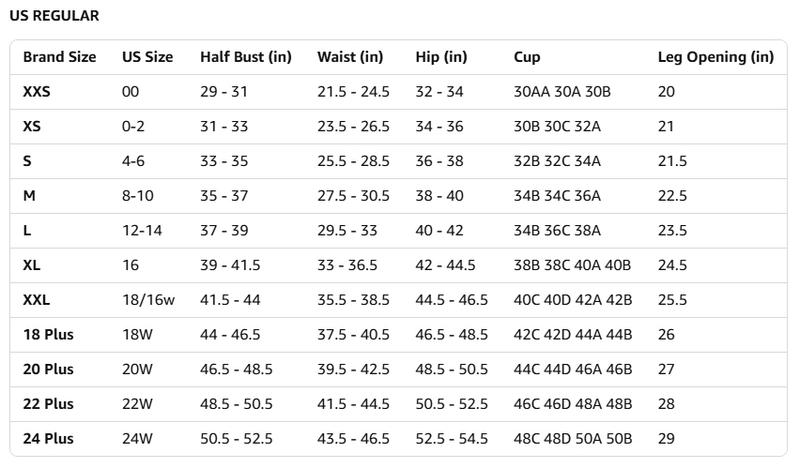Click cup sizes 30AA 30A 30B

point(562,92)
